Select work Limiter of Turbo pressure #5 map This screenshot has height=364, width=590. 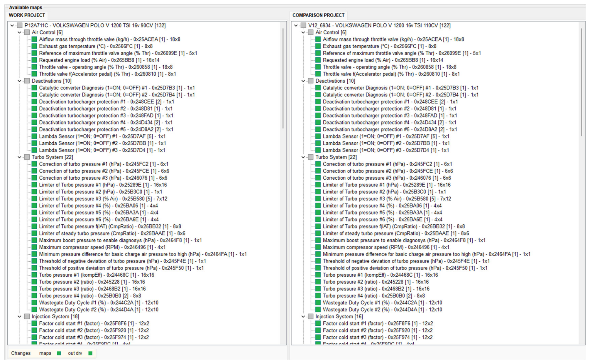tap(99, 213)
